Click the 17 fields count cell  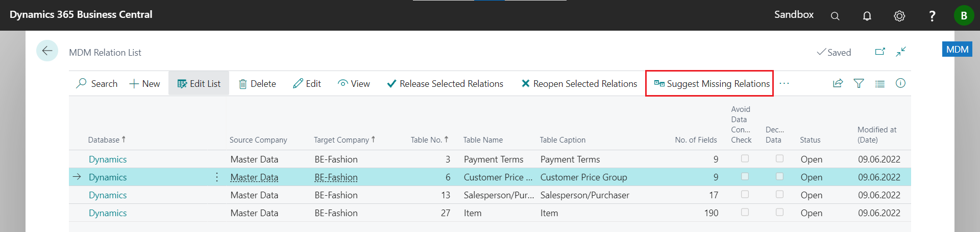[x=714, y=195]
